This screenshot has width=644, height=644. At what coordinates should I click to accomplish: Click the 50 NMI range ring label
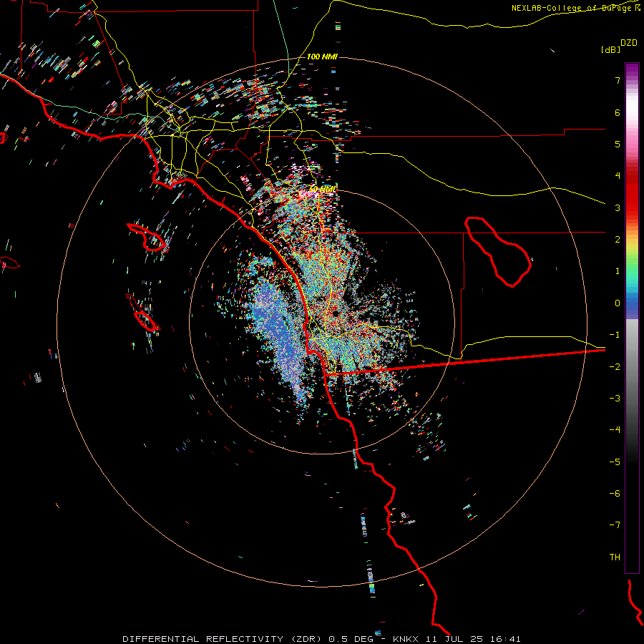[323, 189]
